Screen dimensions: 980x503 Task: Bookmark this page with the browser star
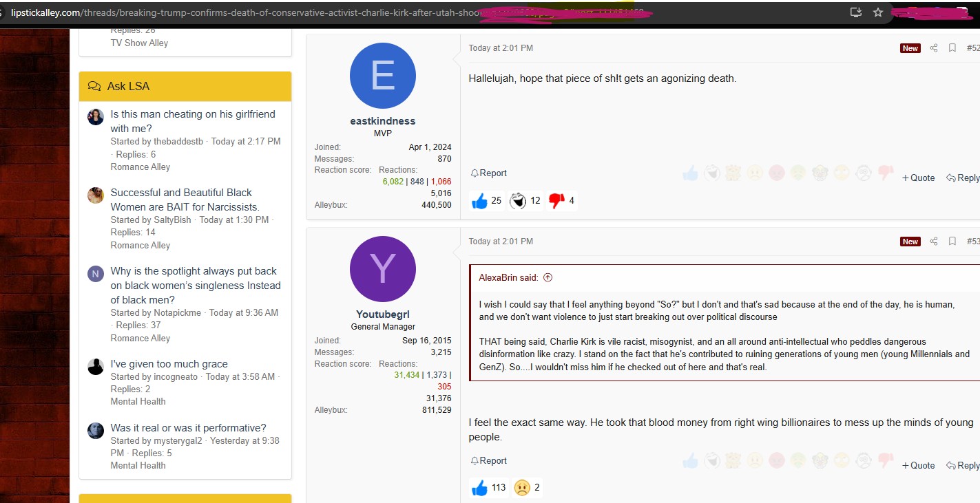877,12
